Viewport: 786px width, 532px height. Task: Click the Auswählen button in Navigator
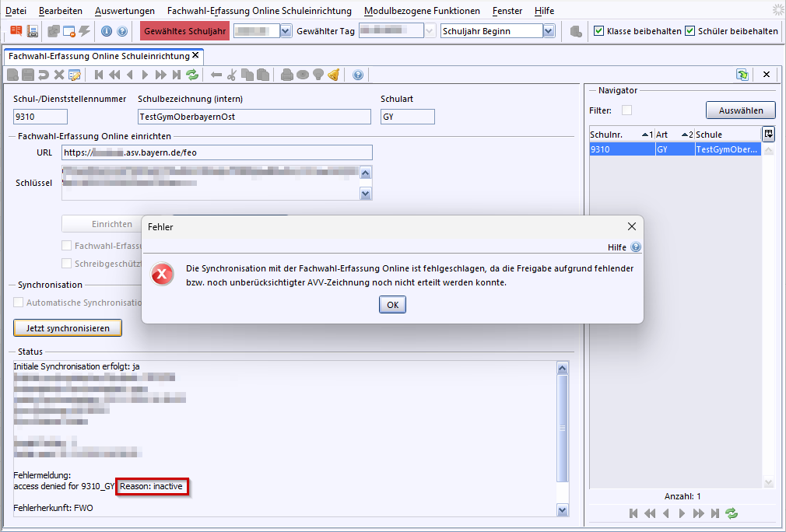click(x=740, y=110)
